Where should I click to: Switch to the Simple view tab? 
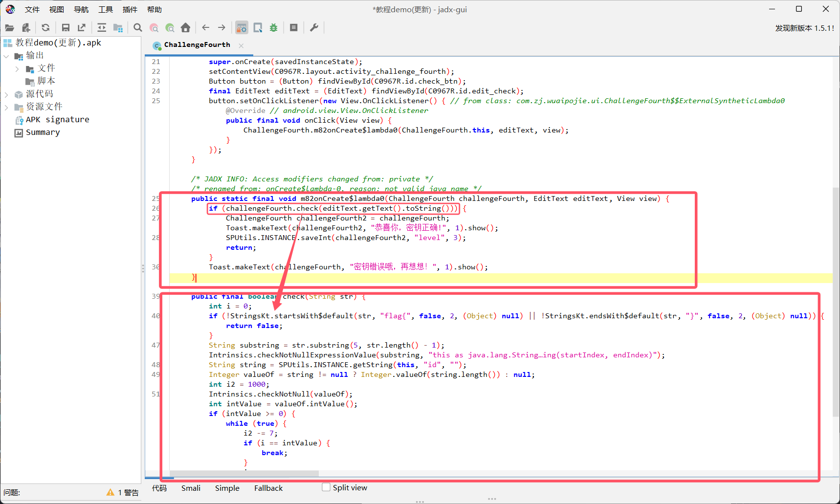click(227, 488)
